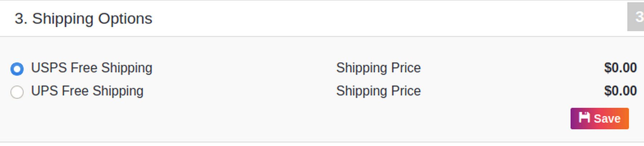Image resolution: width=644 pixels, height=146 pixels.
Task: Select the USPS Free Shipping radio button
Action: [x=17, y=69]
